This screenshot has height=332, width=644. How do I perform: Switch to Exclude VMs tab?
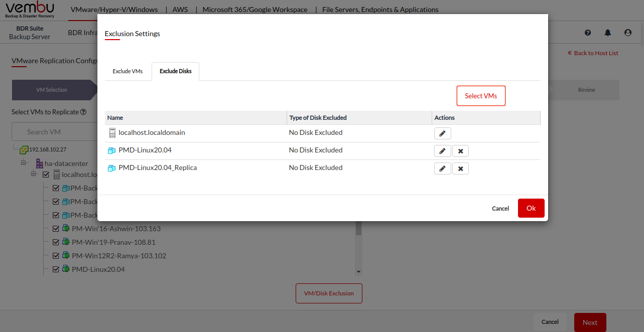pos(127,71)
